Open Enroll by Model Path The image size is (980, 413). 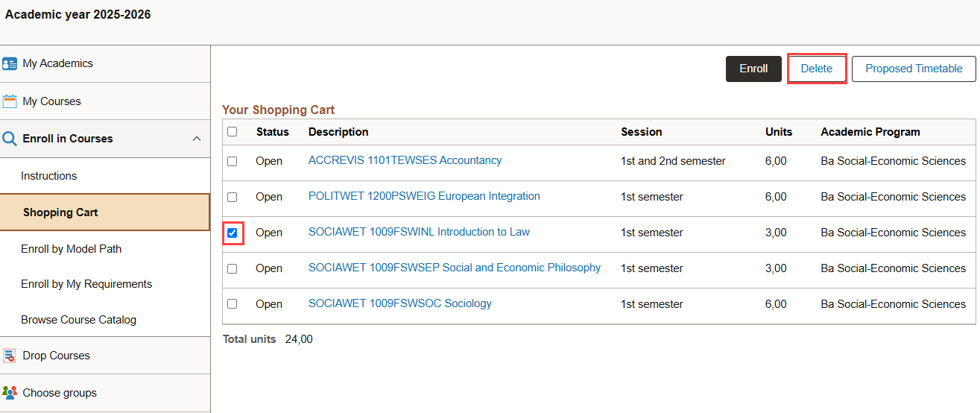(x=72, y=249)
